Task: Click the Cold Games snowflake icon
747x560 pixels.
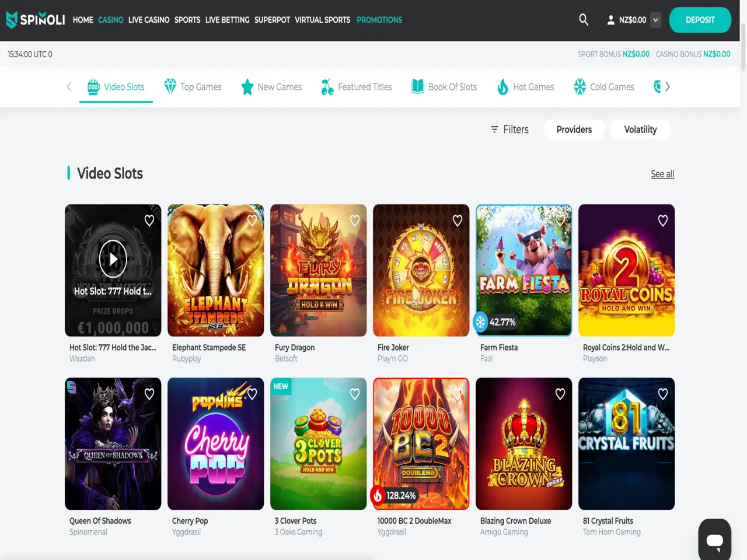Action: tap(580, 87)
